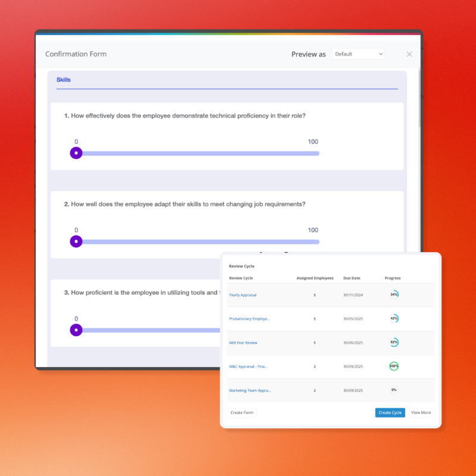Click slider handle for technical proficiency question

[x=76, y=153]
